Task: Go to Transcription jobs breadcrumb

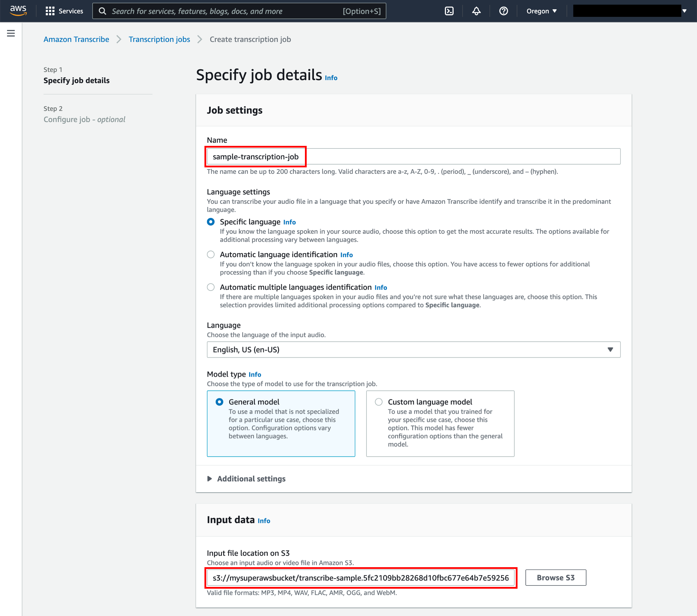Action: [159, 39]
